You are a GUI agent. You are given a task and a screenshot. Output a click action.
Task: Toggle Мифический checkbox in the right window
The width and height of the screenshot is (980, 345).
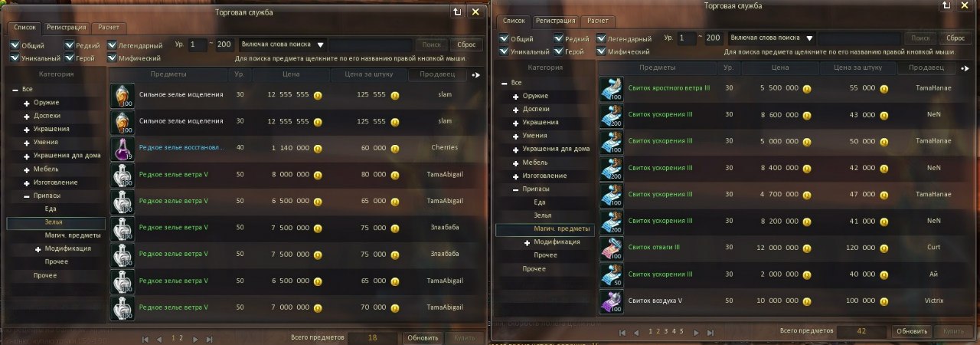point(601,51)
